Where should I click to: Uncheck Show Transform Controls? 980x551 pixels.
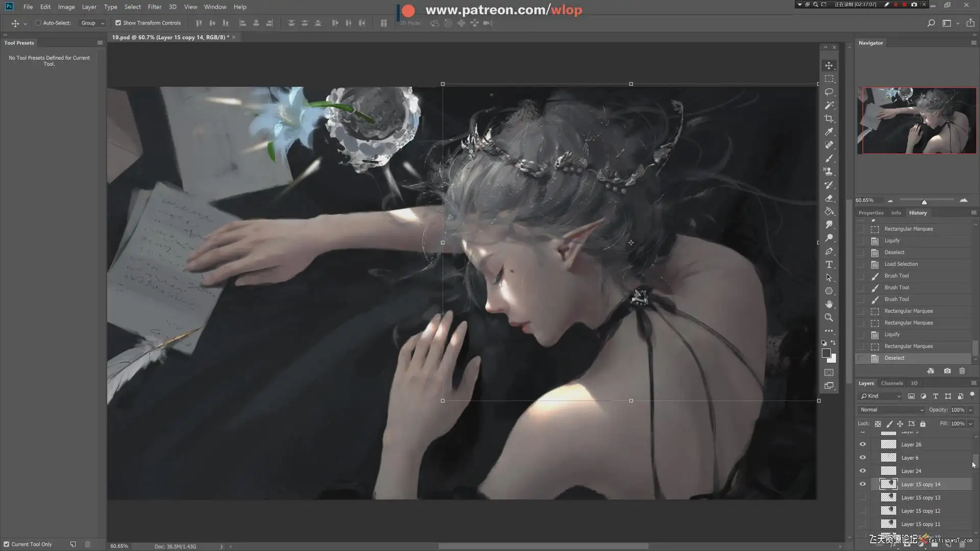pyautogui.click(x=118, y=23)
